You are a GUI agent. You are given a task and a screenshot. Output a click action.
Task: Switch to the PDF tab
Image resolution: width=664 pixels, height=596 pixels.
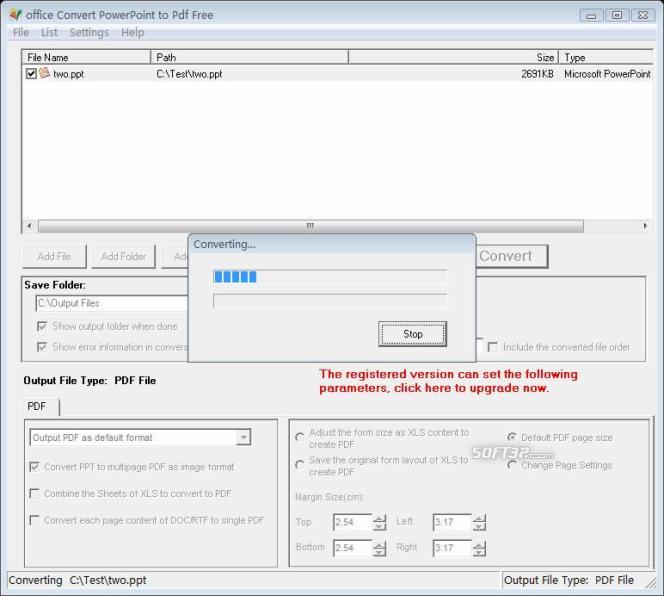(37, 406)
